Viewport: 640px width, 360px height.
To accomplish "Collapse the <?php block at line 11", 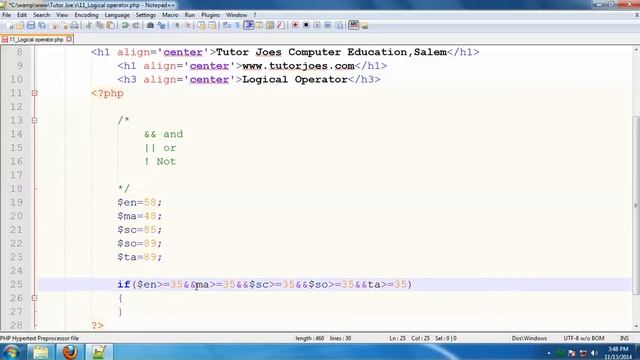I will [35, 93].
